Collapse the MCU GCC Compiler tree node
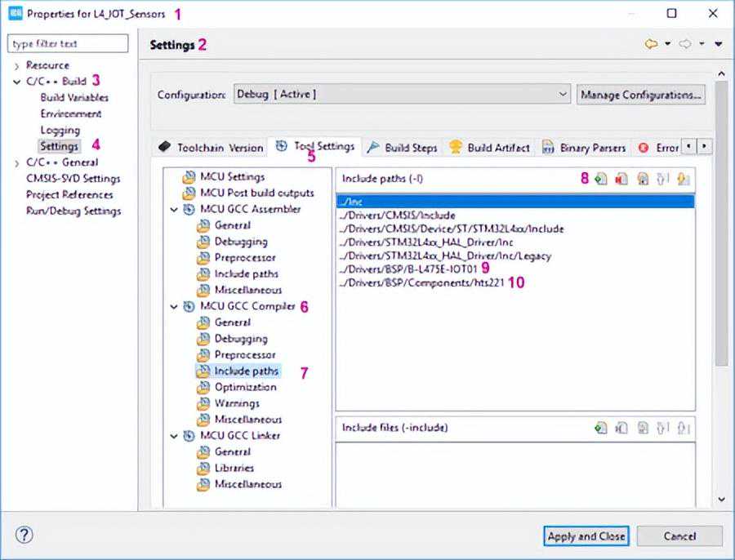 (174, 307)
